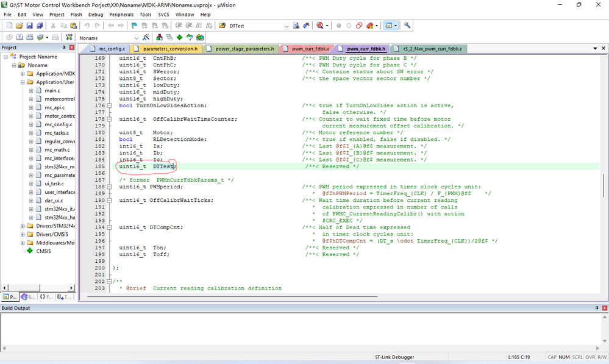This screenshot has width=609, height=364.
Task: Select dac_ui.c in the project tree
Action: click(x=54, y=201)
